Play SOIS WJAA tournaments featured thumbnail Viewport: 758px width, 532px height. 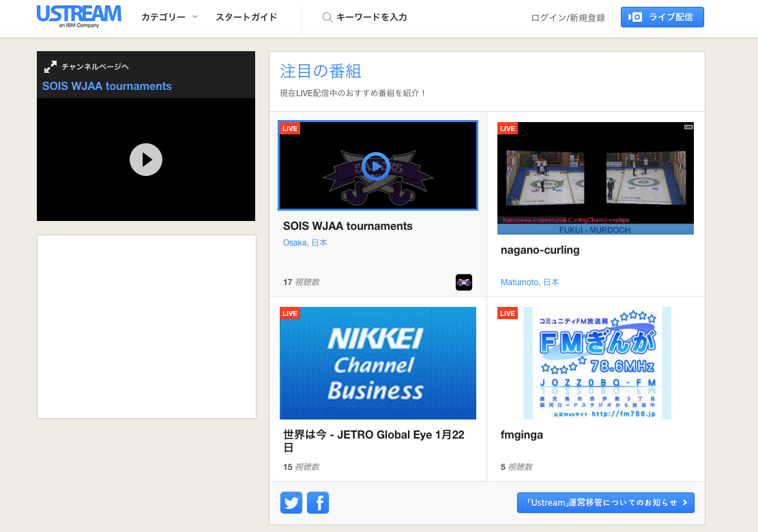tap(377, 165)
